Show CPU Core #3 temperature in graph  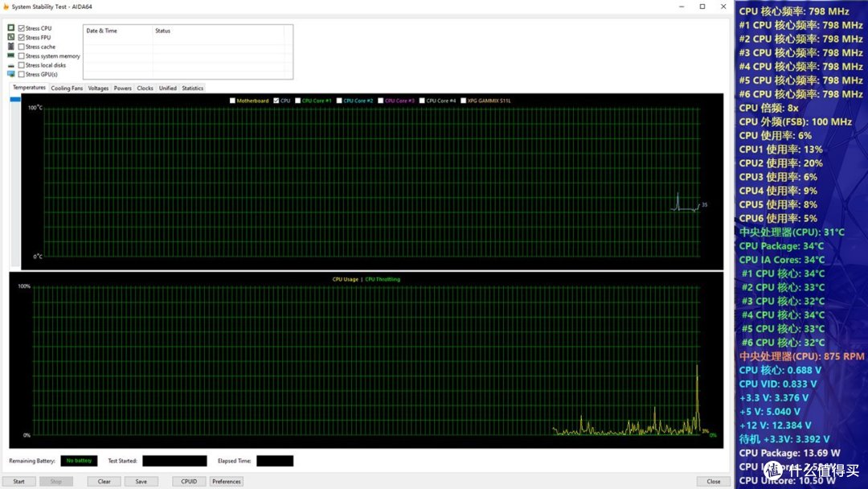(x=381, y=101)
